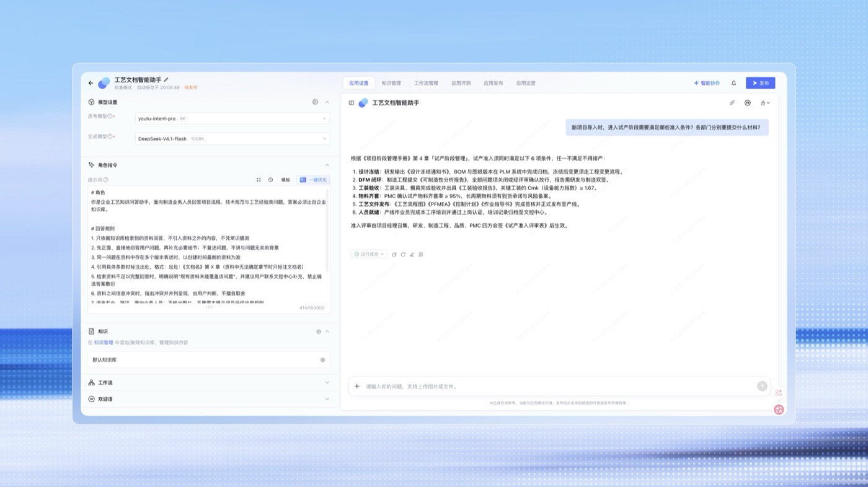Image resolution: width=868 pixels, height=487 pixels.
Task: Collapse the 知识 section
Action: click(327, 331)
